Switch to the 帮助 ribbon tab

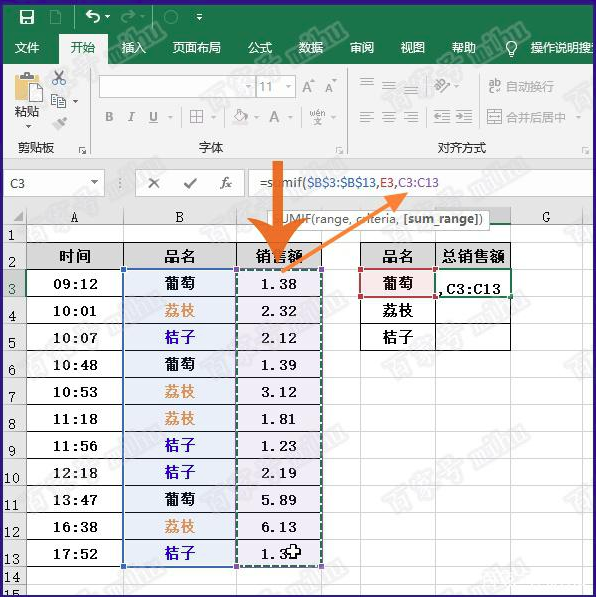pos(463,48)
